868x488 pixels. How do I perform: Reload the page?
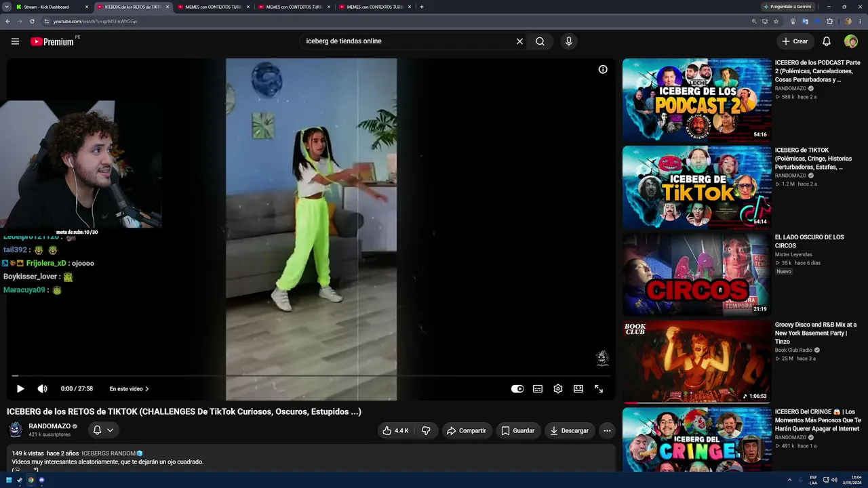(x=32, y=21)
